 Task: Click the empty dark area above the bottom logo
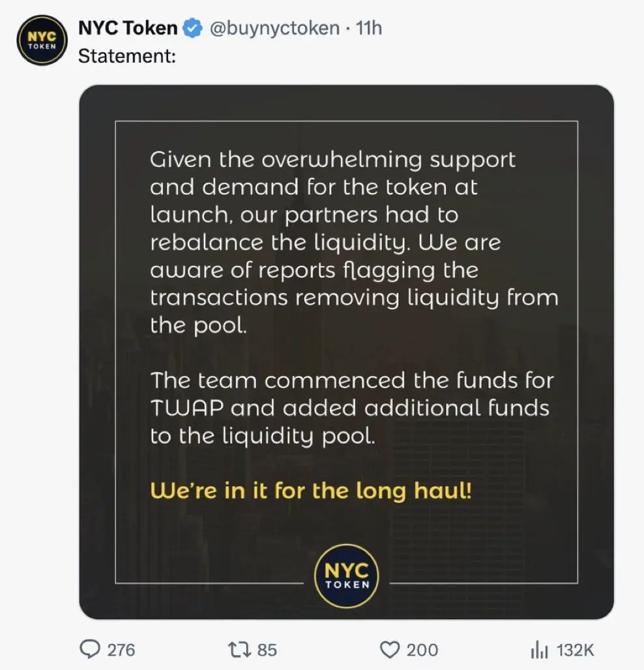pos(347,523)
